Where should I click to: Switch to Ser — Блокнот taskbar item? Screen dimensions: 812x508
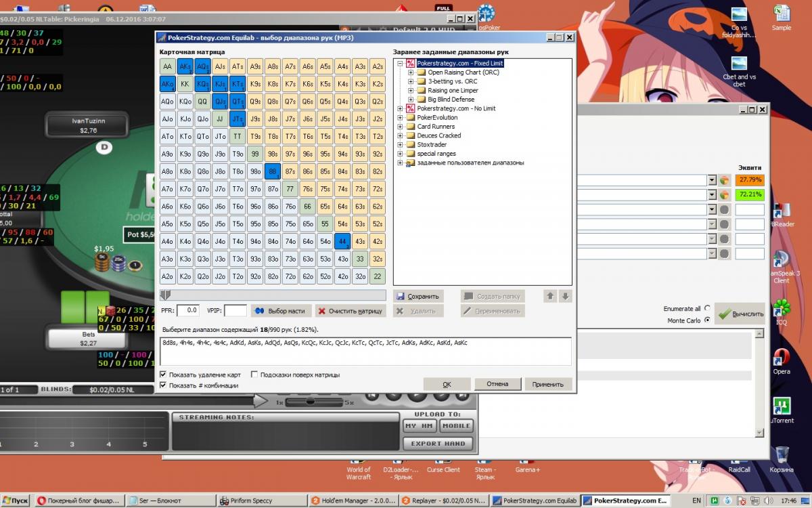click(172, 501)
